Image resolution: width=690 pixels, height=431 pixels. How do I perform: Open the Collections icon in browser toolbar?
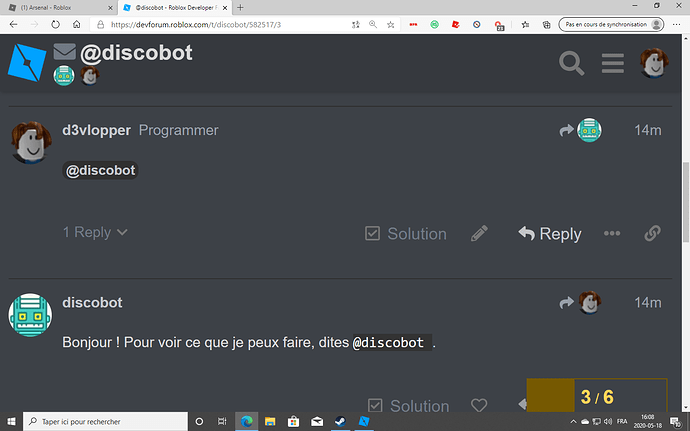[547, 25]
